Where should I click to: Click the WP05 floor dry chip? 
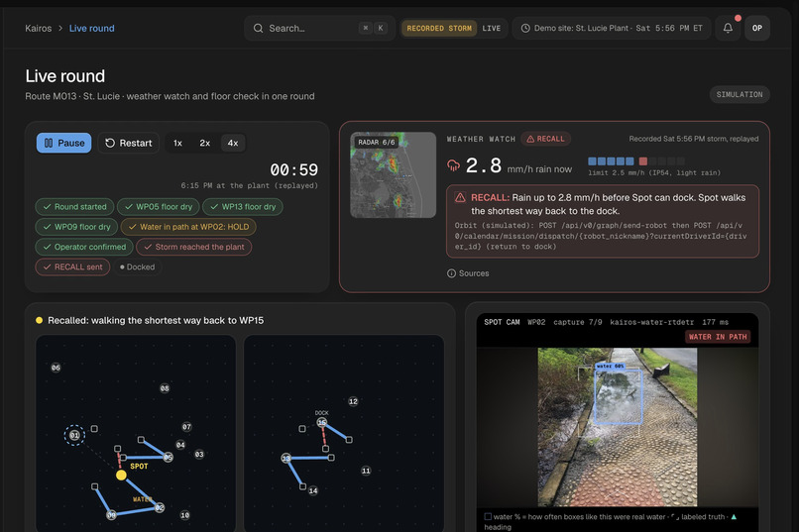(159, 207)
